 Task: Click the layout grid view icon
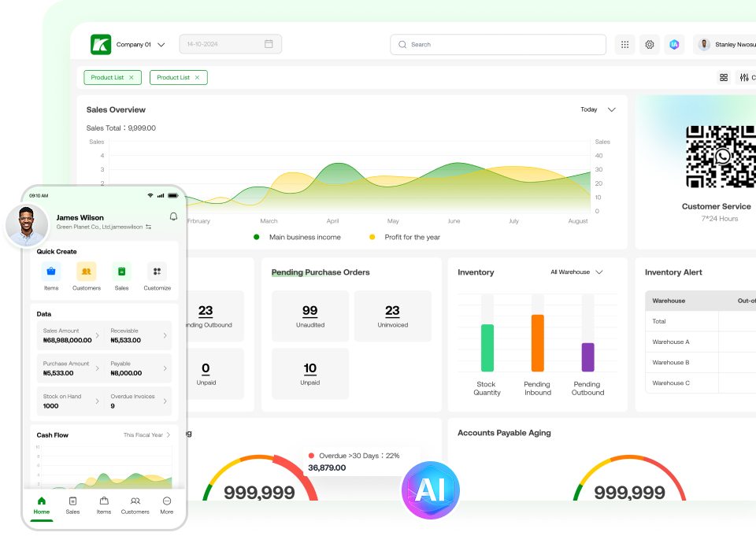click(x=724, y=78)
